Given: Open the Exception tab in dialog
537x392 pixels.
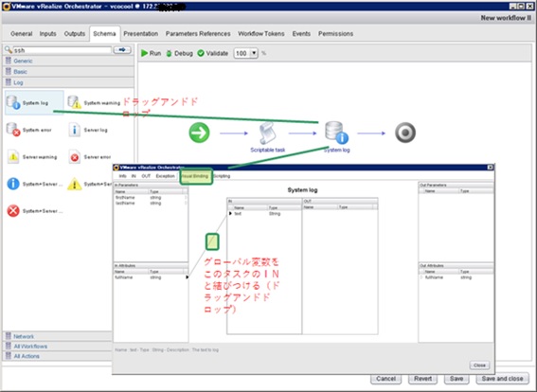Looking at the screenshot, I should [166, 176].
